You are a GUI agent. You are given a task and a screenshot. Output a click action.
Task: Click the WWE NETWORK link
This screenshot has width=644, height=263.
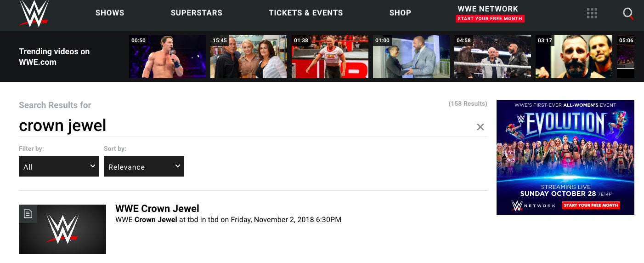click(488, 9)
